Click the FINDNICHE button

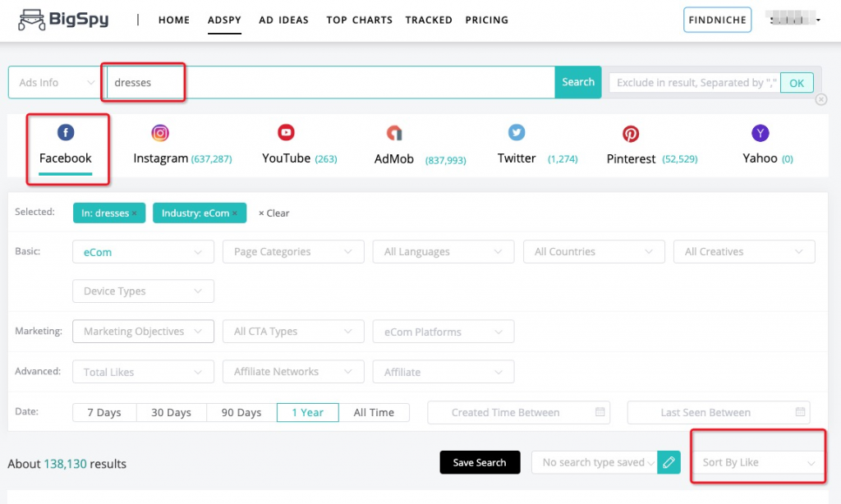tap(717, 20)
